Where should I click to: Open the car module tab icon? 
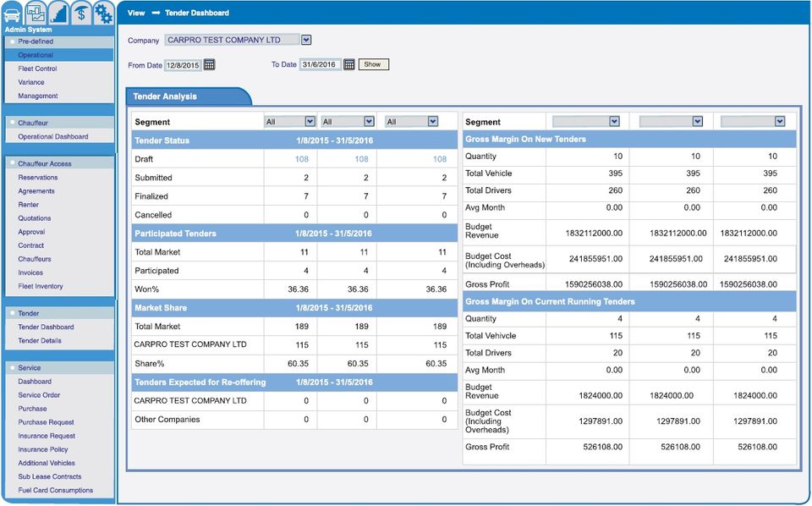pyautogui.click(x=12, y=14)
